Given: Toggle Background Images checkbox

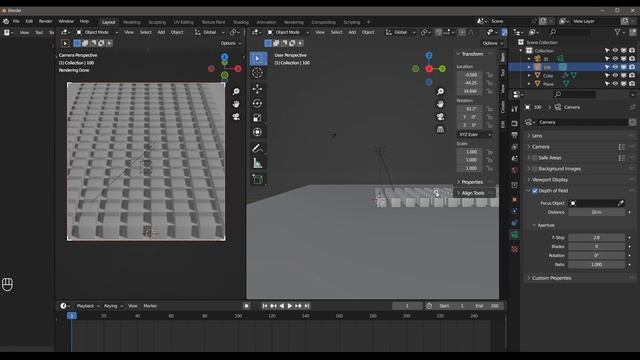Looking at the screenshot, I should [x=535, y=169].
